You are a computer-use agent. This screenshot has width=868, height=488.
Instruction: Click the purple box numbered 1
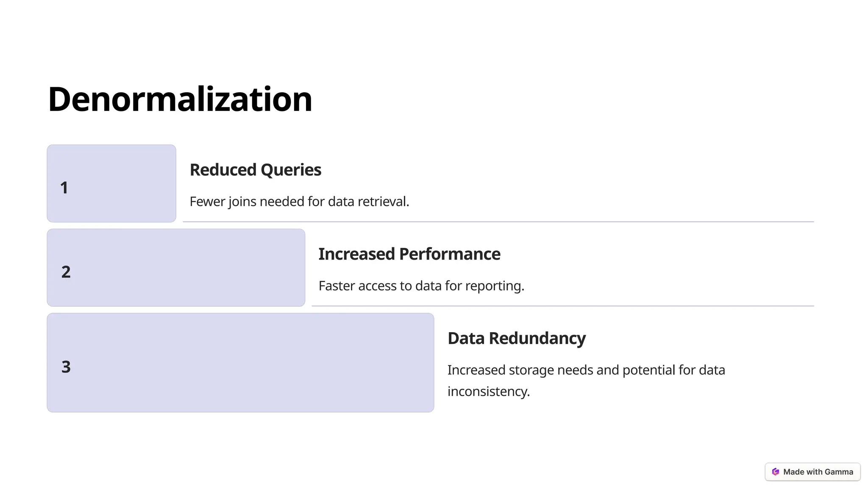click(111, 183)
